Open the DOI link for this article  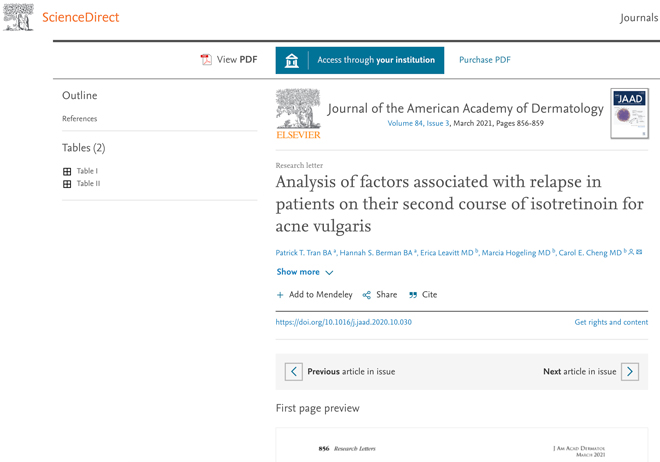coord(343,322)
